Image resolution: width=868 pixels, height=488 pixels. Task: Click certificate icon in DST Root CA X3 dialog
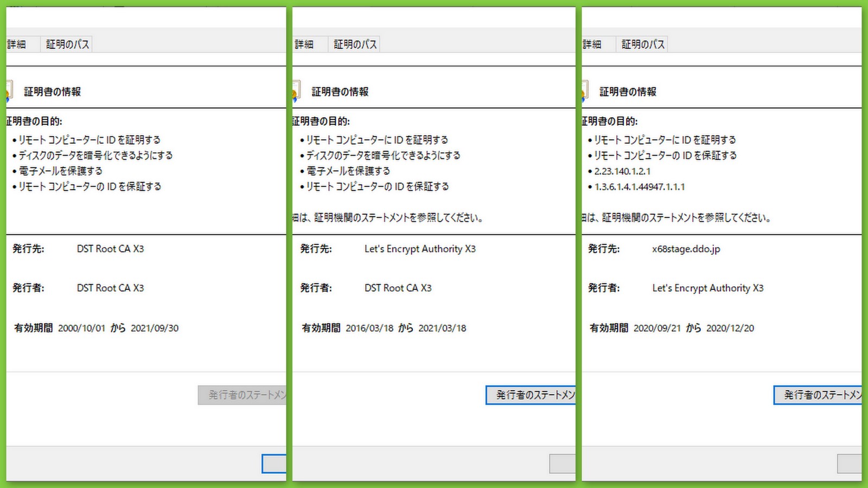tap(9, 91)
